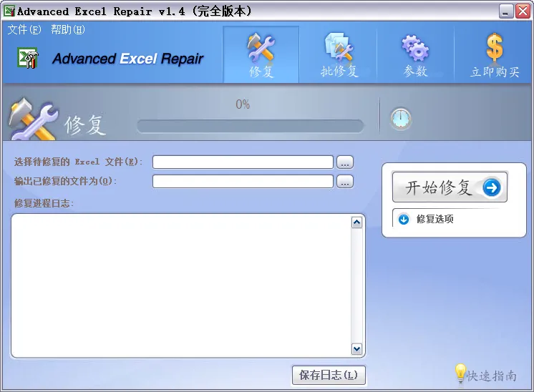Viewport: 534px width, 392px height.
Task: Browse for the Excel file to repair
Action: pyautogui.click(x=345, y=162)
